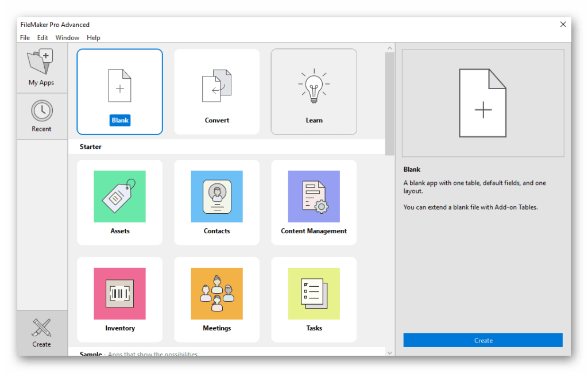Choose the Convert file option

[216, 91]
